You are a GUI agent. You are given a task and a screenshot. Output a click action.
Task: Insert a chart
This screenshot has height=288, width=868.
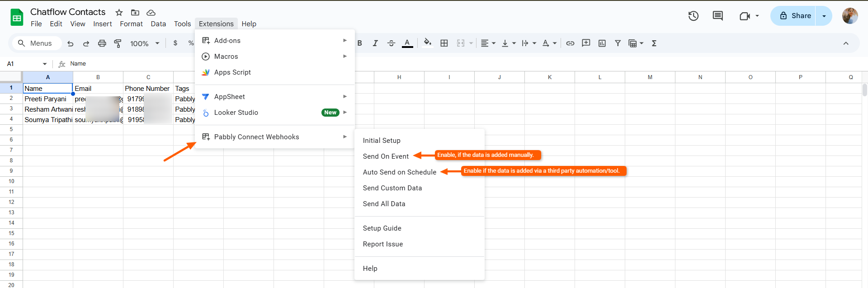(602, 43)
